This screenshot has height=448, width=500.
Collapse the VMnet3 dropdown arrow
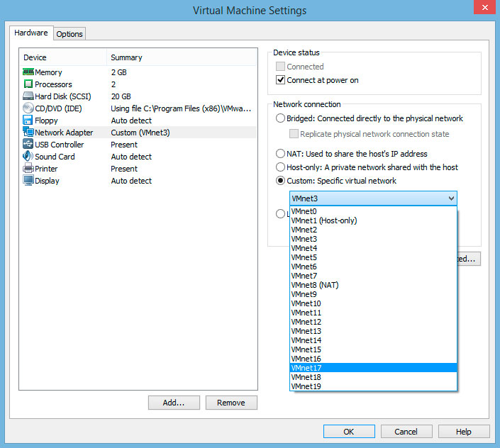[451, 199]
